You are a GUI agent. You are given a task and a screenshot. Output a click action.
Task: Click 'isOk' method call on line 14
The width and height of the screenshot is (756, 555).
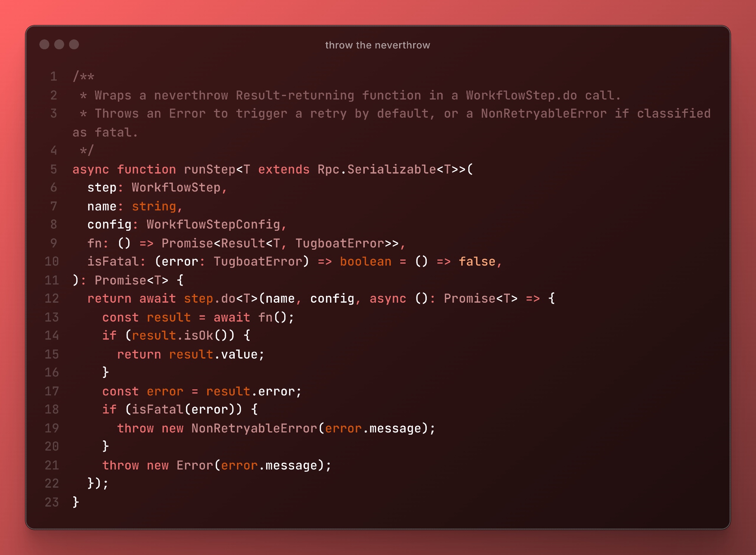[198, 336]
